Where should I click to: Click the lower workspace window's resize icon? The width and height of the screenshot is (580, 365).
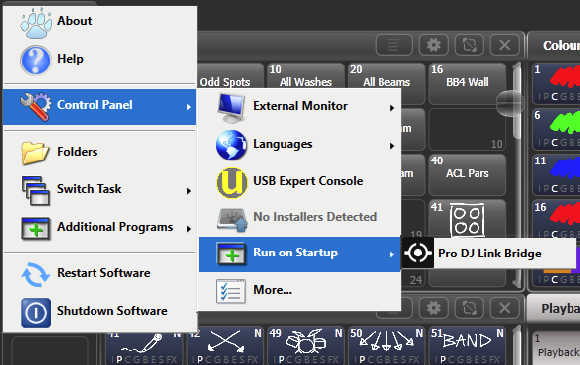tap(469, 308)
